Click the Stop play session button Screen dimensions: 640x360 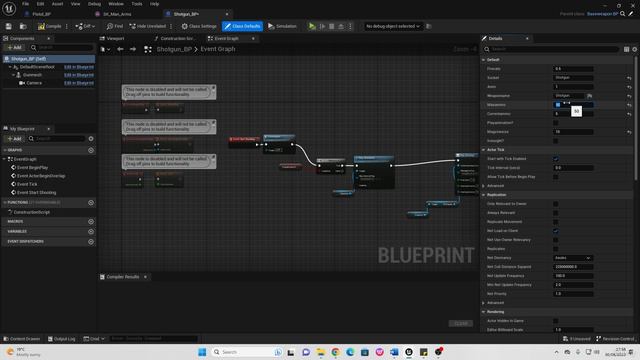pyautogui.click(x=331, y=26)
